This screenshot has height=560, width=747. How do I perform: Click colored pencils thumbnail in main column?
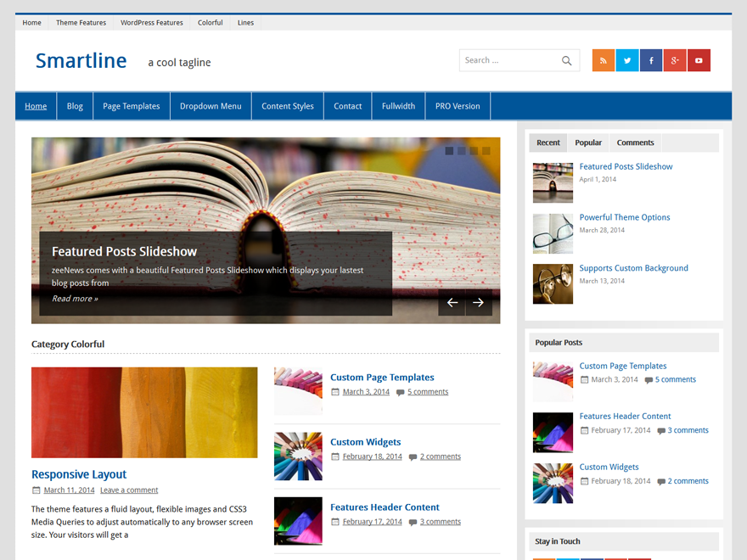[298, 456]
